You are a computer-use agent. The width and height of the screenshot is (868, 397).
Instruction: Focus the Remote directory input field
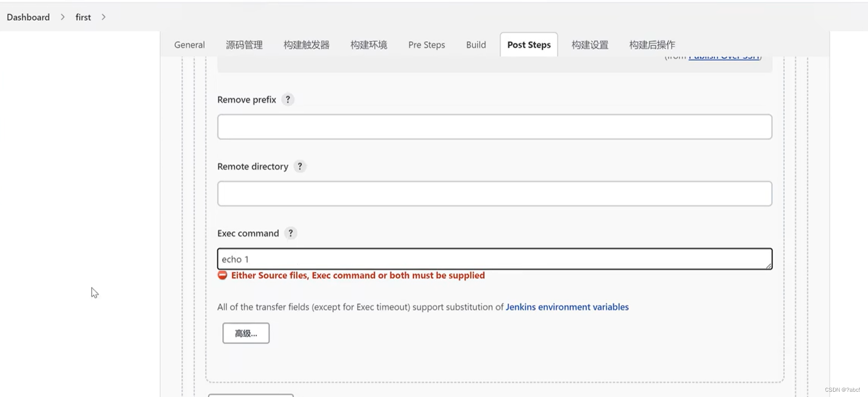[494, 194]
